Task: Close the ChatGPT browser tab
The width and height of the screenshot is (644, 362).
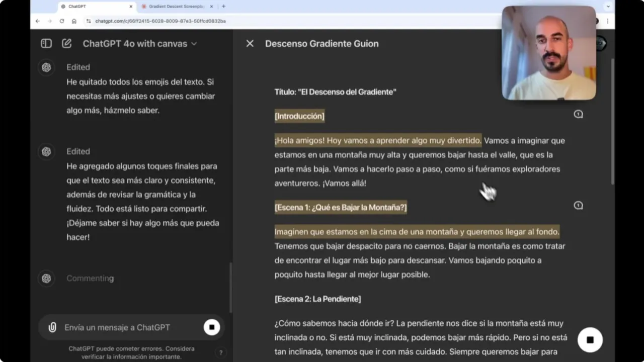Action: pyautogui.click(x=131, y=7)
